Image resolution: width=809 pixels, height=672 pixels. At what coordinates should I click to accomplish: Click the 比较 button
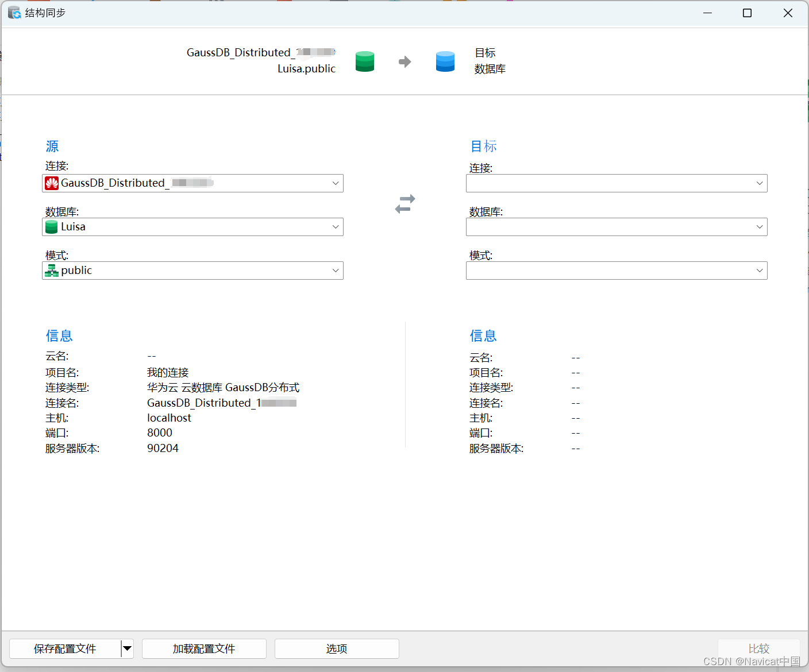point(758,648)
